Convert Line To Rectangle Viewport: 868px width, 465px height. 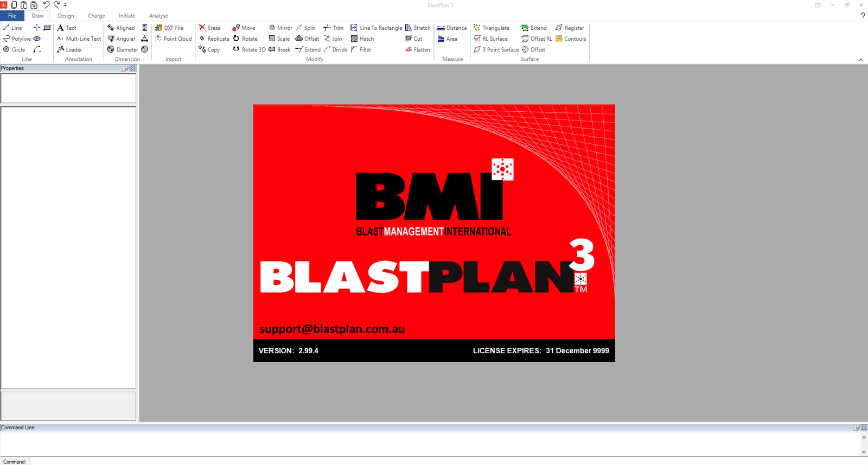pos(376,28)
